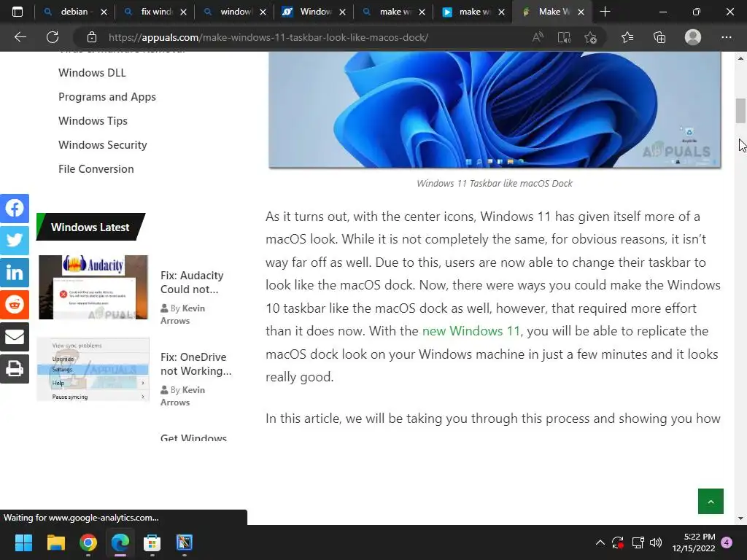Click the page vertical scrollbar thumb
This screenshot has width=747, height=560.
pyautogui.click(x=740, y=111)
